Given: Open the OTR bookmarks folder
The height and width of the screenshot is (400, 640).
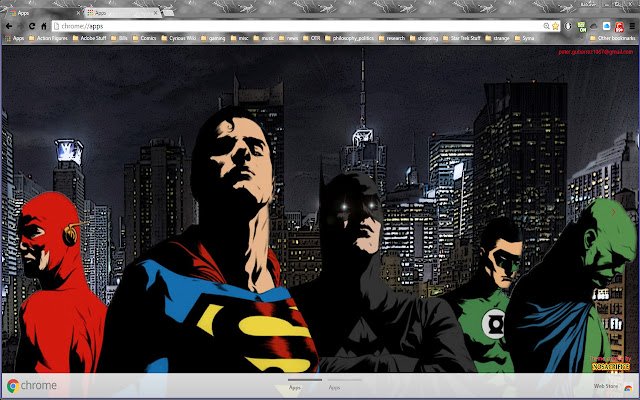Looking at the screenshot, I should 312,38.
